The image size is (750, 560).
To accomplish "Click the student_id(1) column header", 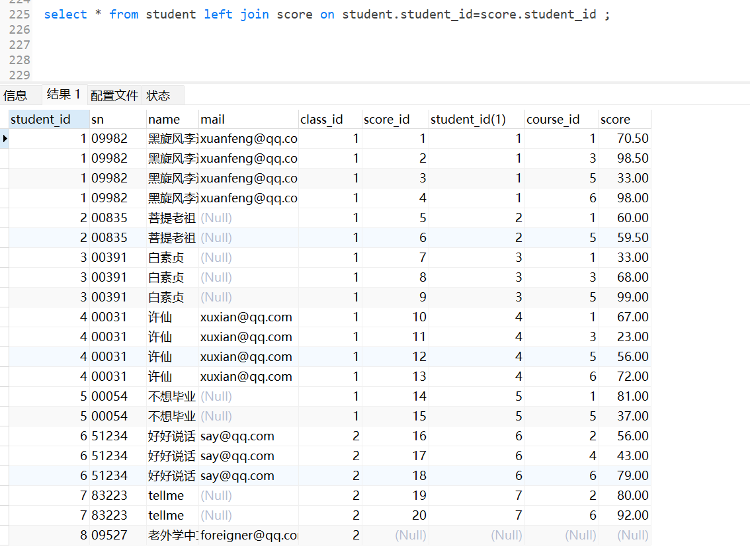I will point(476,119).
